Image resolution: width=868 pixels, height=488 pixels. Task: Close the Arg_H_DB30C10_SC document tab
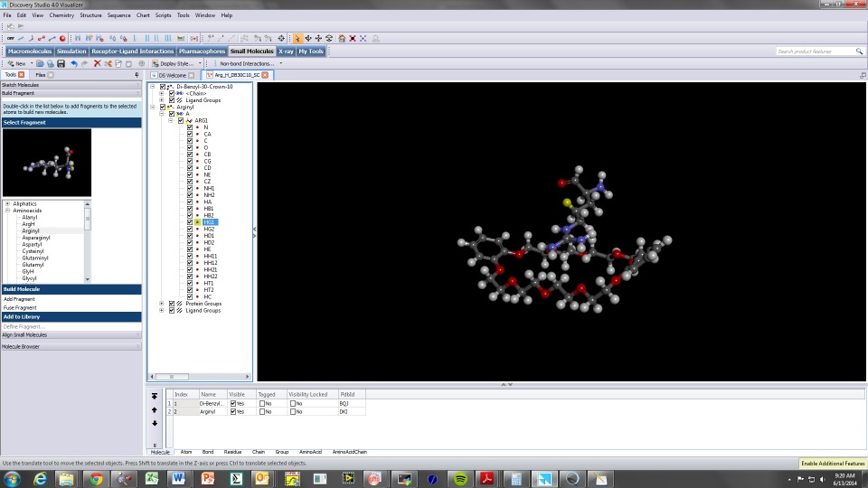(266, 75)
